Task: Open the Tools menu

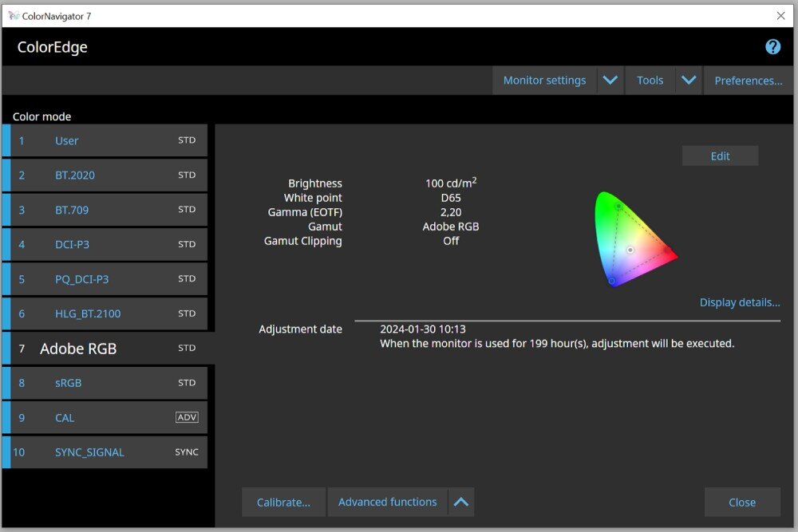Action: coord(650,81)
